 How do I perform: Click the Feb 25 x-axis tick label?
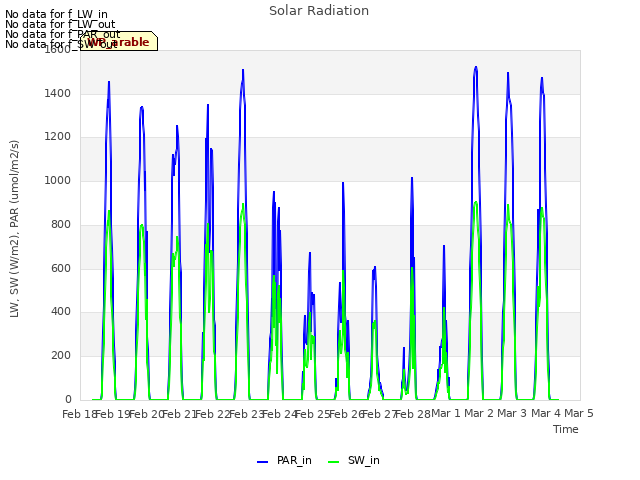coord(312,414)
